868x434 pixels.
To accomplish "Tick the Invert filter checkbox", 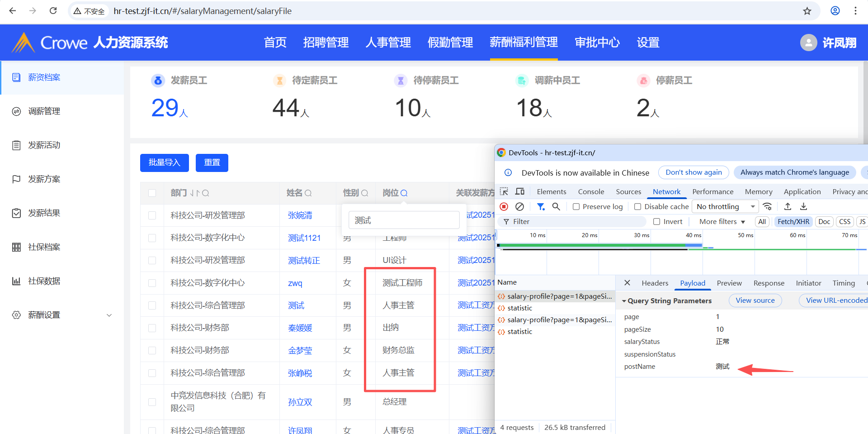I will point(656,222).
